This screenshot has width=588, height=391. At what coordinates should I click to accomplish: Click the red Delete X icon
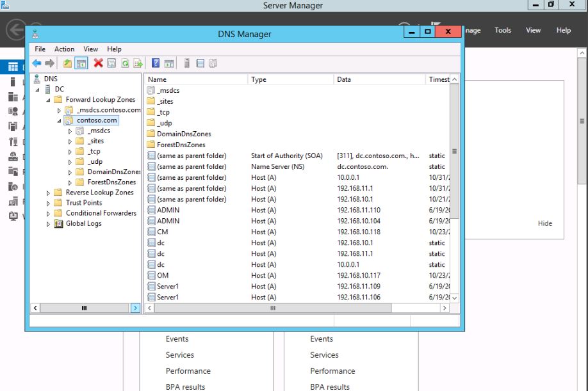pos(98,63)
